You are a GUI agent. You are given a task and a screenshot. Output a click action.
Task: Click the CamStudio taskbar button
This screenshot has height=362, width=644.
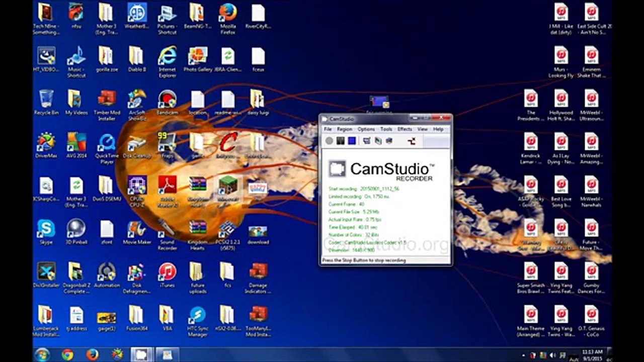[x=141, y=354]
